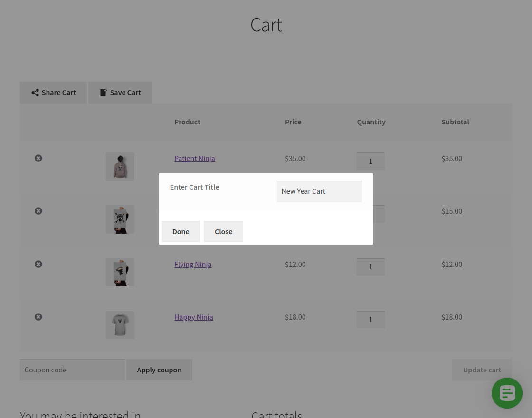Image resolution: width=532 pixels, height=418 pixels.
Task: Open the chat widget in bottom corner
Action: [x=507, y=393]
